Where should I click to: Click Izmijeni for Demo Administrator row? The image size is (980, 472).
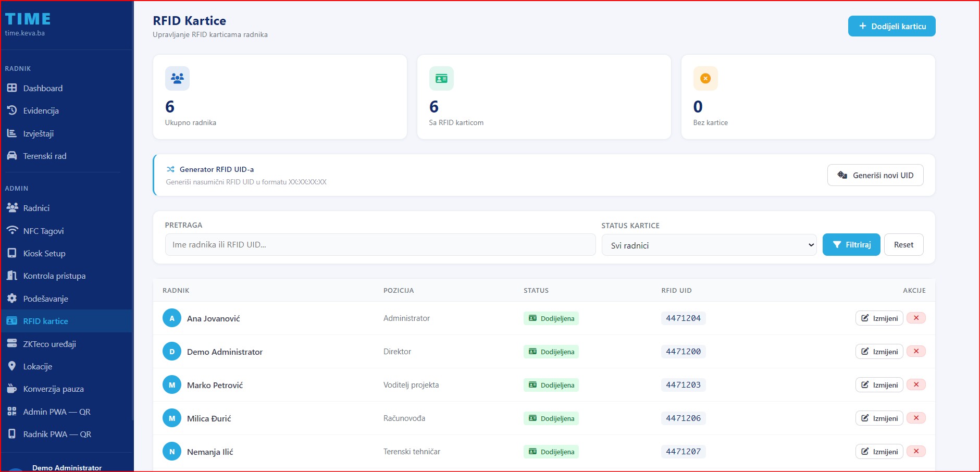click(879, 352)
